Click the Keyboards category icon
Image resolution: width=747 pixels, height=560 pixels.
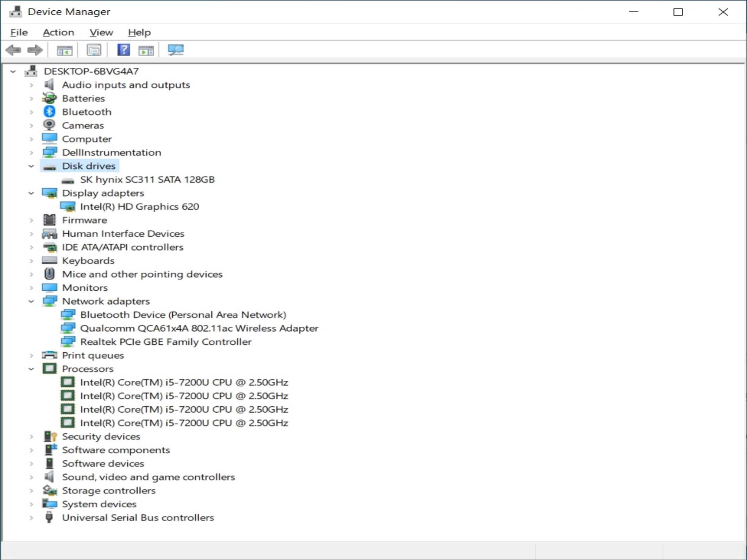click(x=49, y=260)
